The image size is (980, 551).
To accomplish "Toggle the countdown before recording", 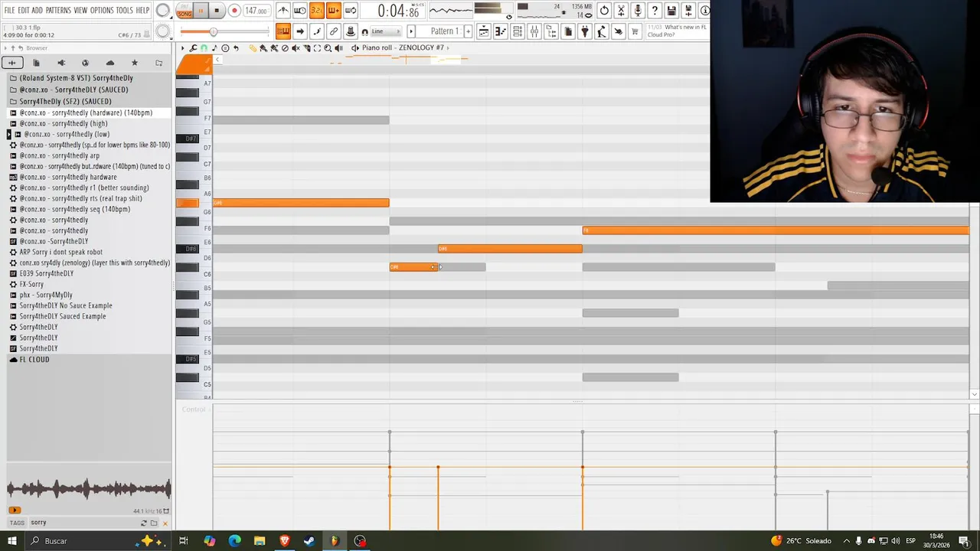I will [317, 11].
